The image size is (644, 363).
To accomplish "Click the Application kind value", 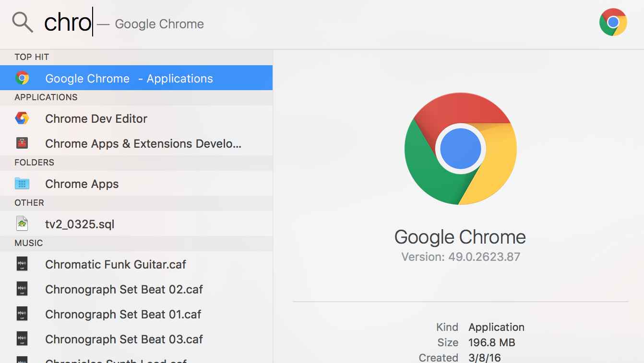I will coord(496,327).
